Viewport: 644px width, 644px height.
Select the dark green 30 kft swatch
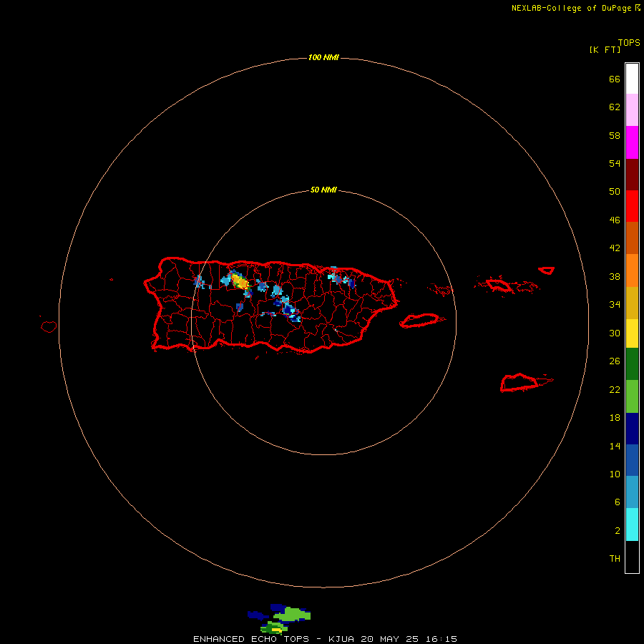click(632, 364)
